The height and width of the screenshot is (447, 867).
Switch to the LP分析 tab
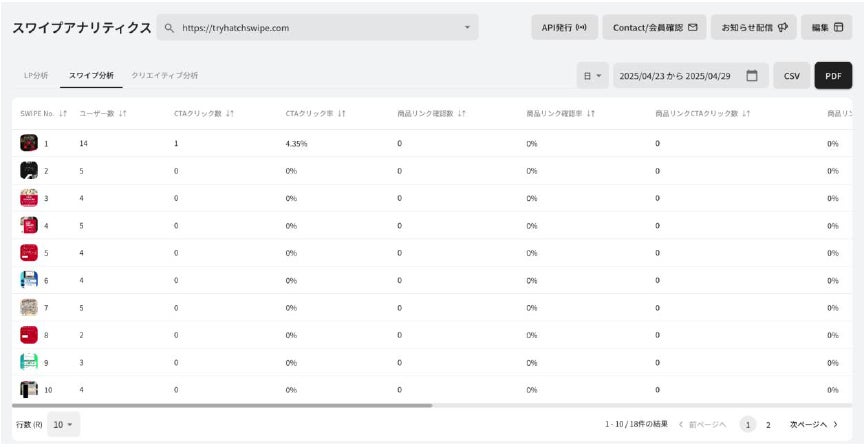36,76
